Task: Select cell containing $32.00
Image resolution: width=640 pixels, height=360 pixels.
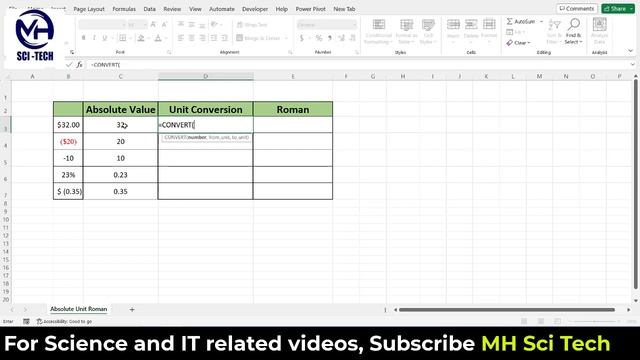Action: (68, 125)
